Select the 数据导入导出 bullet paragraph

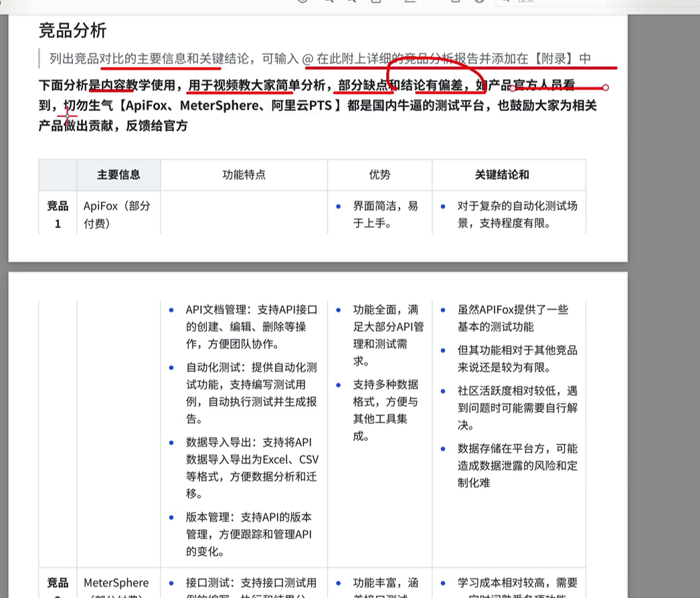click(x=252, y=468)
